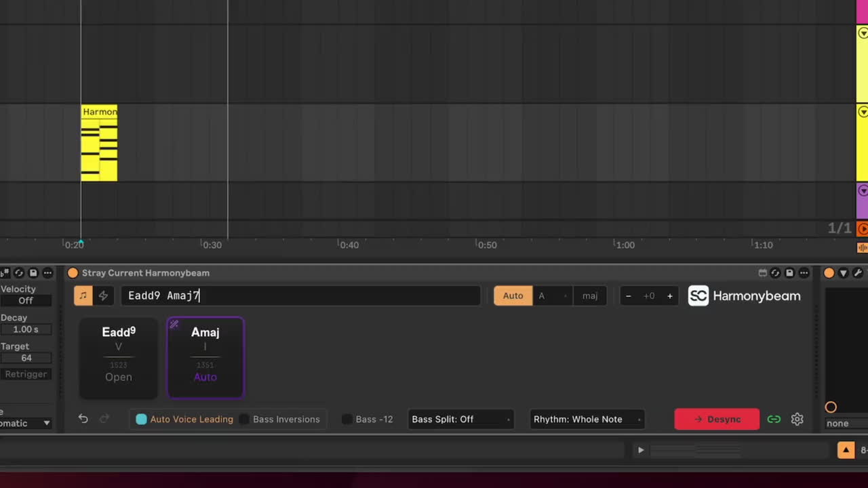Click the 0:30 time ruler marker
This screenshot has height=488, width=868.
pos(212,245)
